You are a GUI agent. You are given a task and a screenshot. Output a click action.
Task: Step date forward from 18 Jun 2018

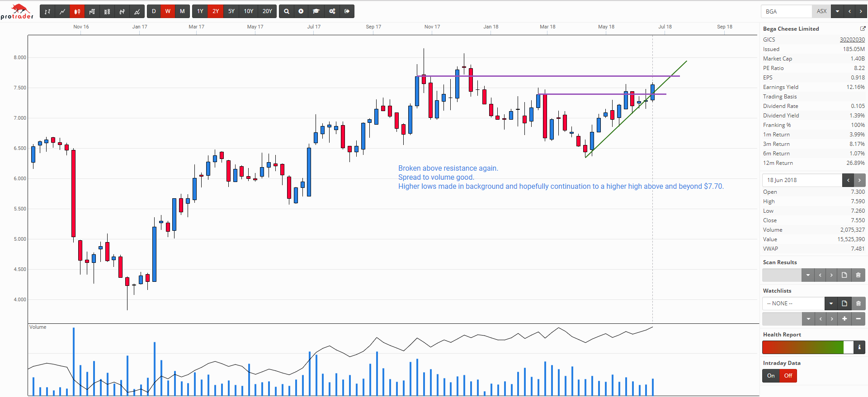point(859,180)
